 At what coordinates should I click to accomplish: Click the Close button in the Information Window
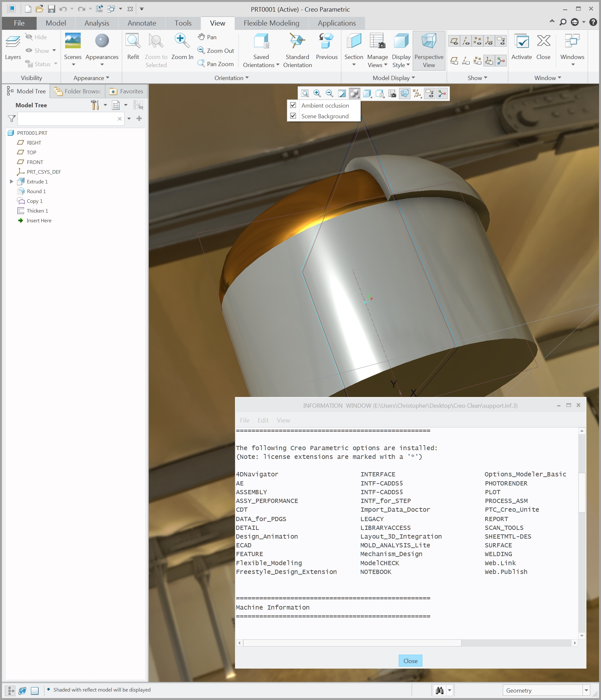[410, 660]
